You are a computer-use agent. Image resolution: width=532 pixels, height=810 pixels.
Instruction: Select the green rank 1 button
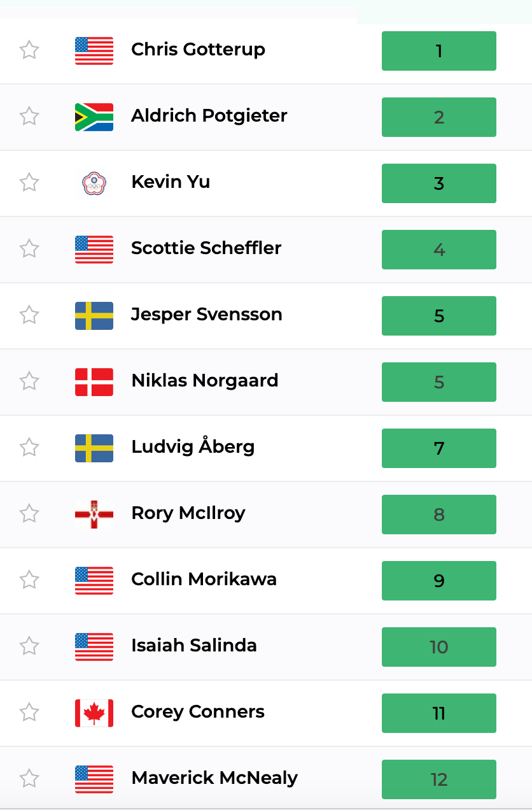[439, 51]
